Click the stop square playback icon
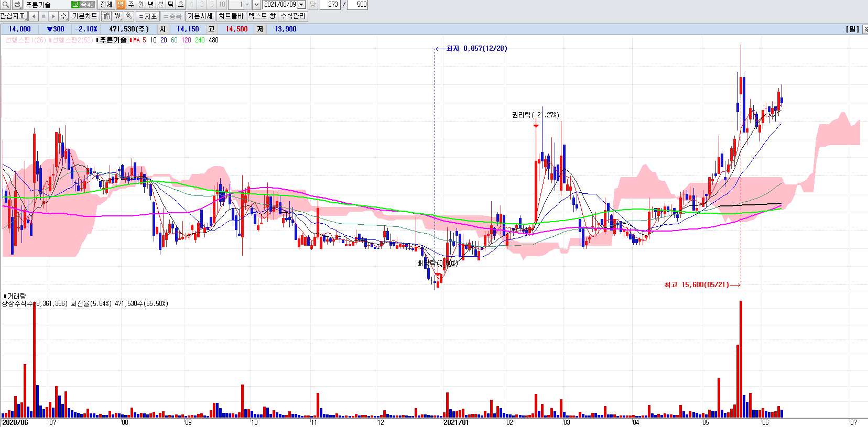The image size is (868, 427). [44, 16]
